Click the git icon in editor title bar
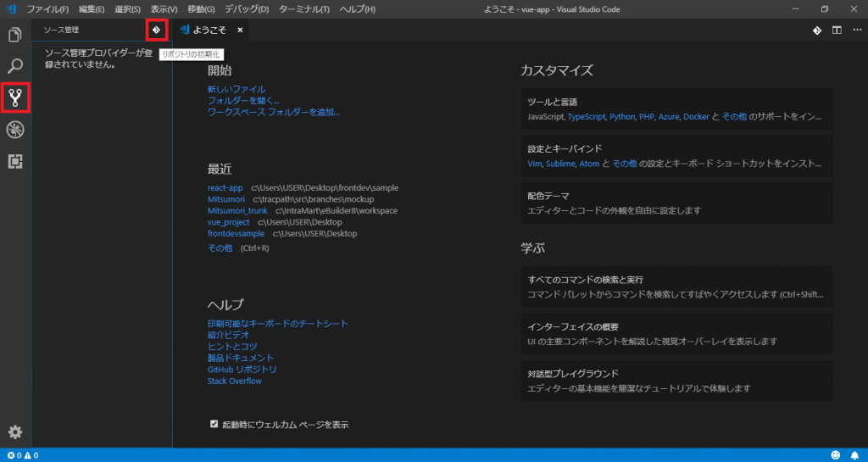868x462 pixels. tap(817, 31)
